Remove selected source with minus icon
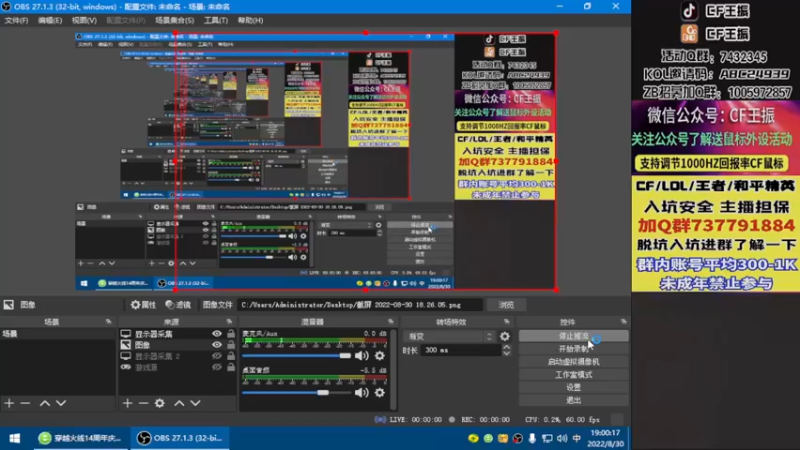The width and height of the screenshot is (800, 450). click(143, 403)
